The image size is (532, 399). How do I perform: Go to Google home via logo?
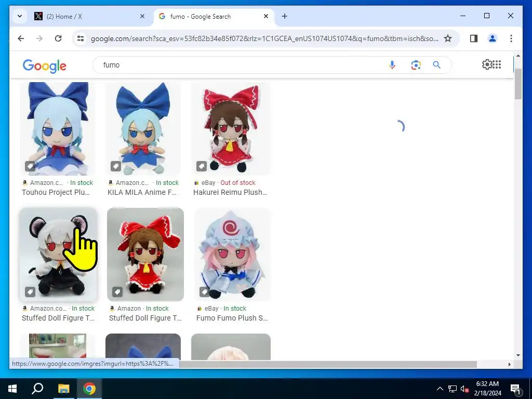pyautogui.click(x=45, y=66)
